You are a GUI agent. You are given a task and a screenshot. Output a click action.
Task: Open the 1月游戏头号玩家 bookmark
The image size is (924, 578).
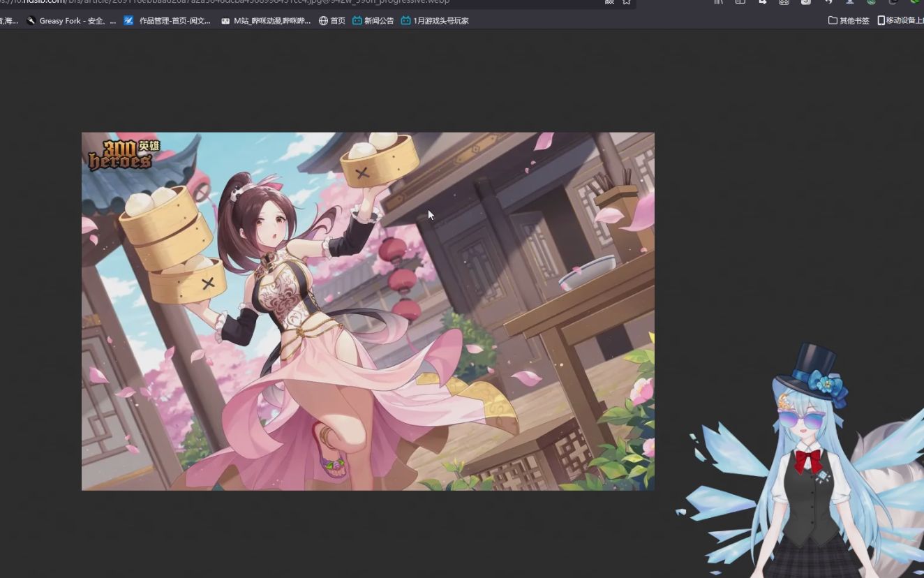[x=435, y=21]
